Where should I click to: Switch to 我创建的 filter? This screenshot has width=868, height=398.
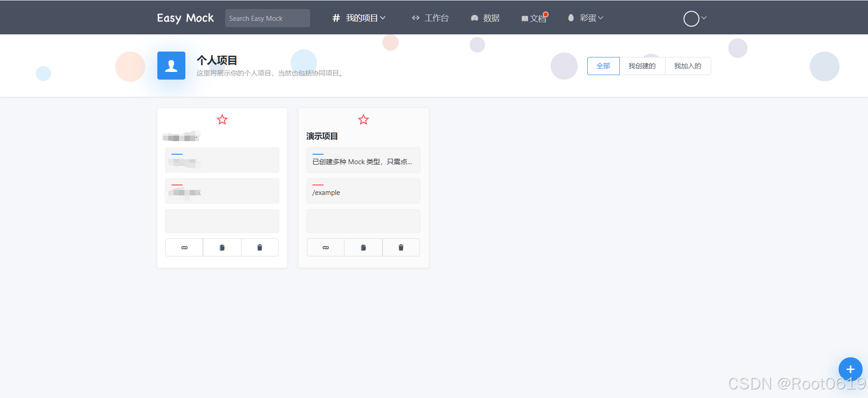[642, 66]
